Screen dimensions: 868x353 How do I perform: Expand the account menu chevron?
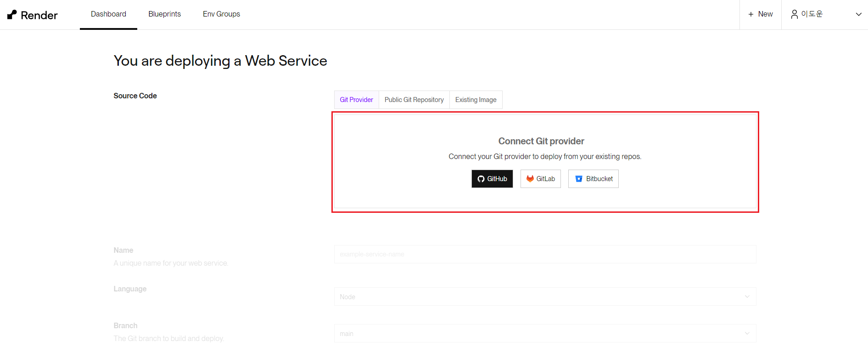[858, 14]
